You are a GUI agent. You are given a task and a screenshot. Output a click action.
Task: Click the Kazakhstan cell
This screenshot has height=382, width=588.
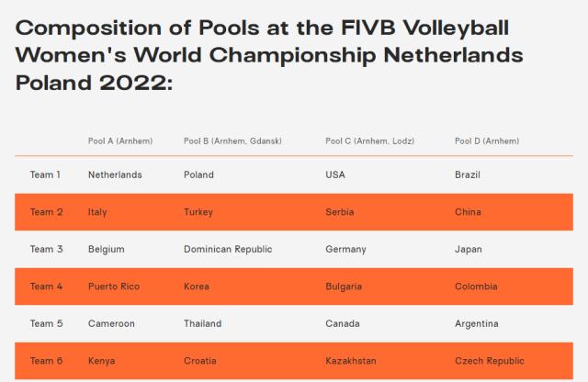351,361
